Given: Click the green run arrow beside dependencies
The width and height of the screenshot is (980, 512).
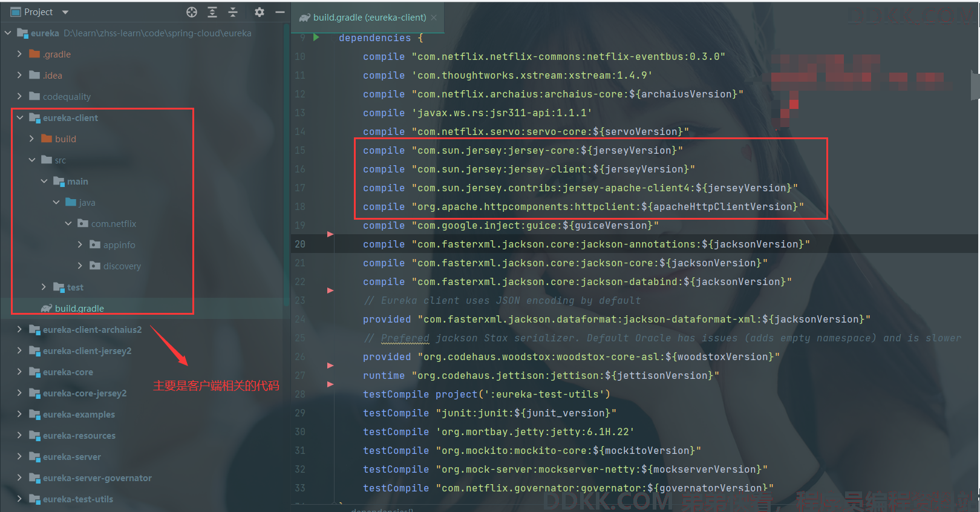Looking at the screenshot, I should click(x=316, y=38).
